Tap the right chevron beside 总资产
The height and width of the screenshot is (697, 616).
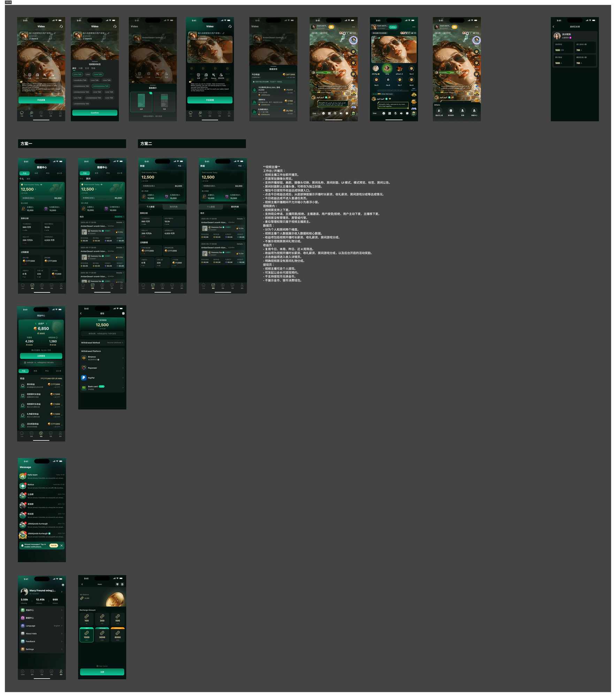point(46,324)
